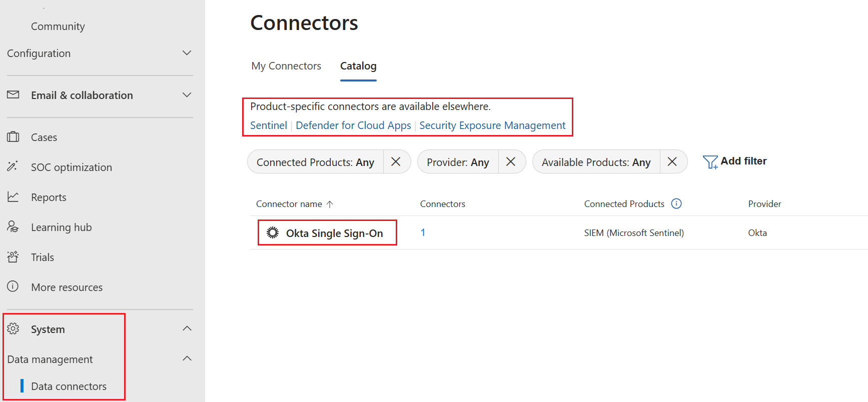Screen dimensions: 868x402
Task: Expand the Configuration section chevron
Action: click(187, 53)
